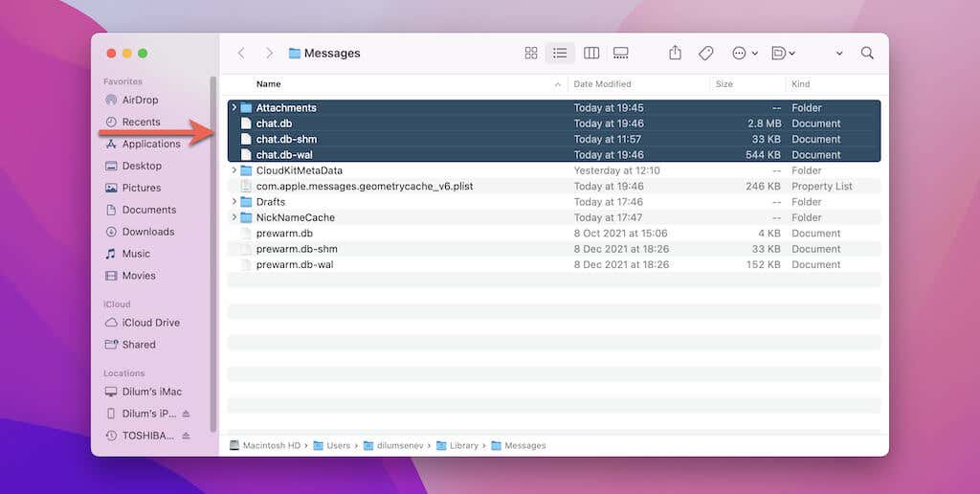
Task: Click the sidebar vertical scrollbar
Action: (213, 249)
